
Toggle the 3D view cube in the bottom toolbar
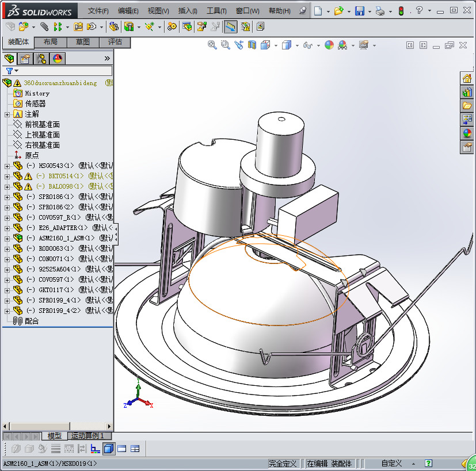(x=109, y=449)
